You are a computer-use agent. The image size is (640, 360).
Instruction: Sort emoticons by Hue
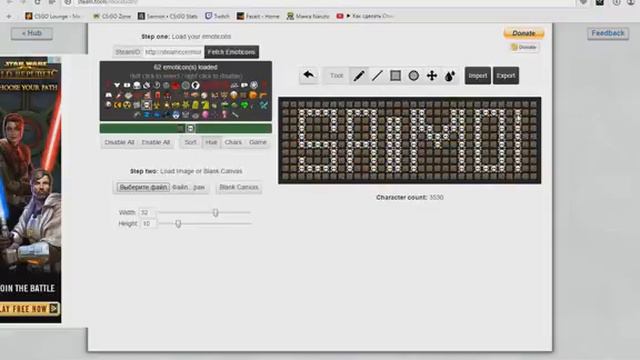[x=211, y=142]
